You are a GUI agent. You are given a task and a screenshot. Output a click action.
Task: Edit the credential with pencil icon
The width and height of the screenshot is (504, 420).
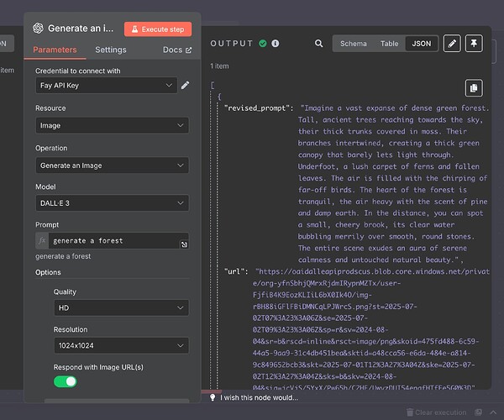pyautogui.click(x=185, y=85)
